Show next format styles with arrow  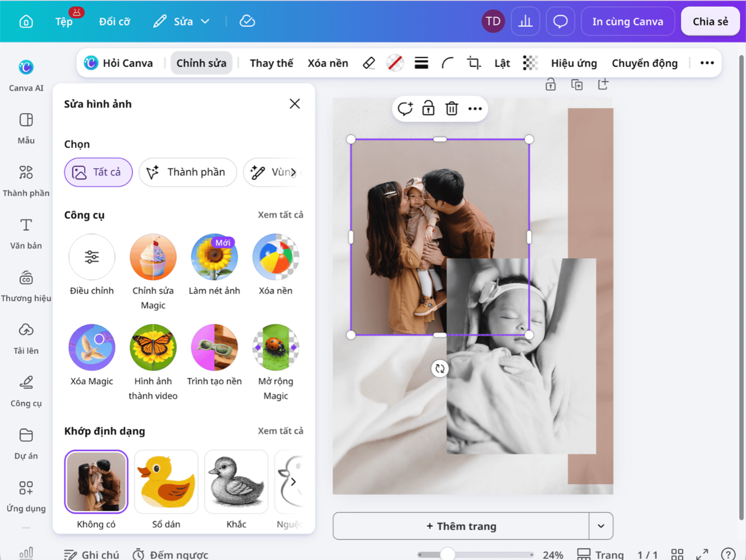[293, 482]
